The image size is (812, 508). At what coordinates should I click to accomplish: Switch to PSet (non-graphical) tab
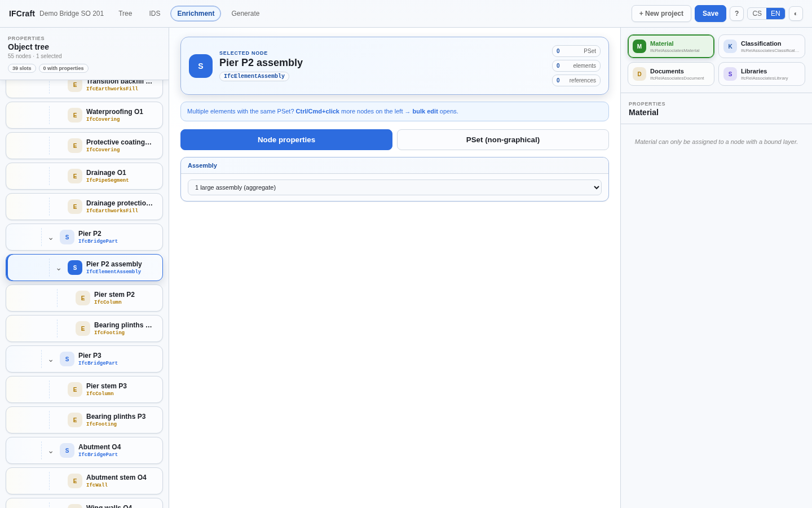tap(503, 140)
